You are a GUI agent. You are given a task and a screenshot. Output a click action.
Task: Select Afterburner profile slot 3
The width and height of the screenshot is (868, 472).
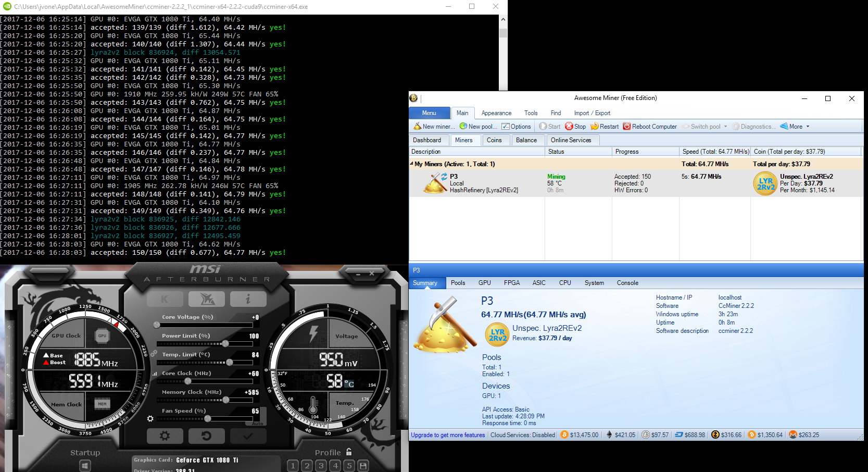pos(321,465)
